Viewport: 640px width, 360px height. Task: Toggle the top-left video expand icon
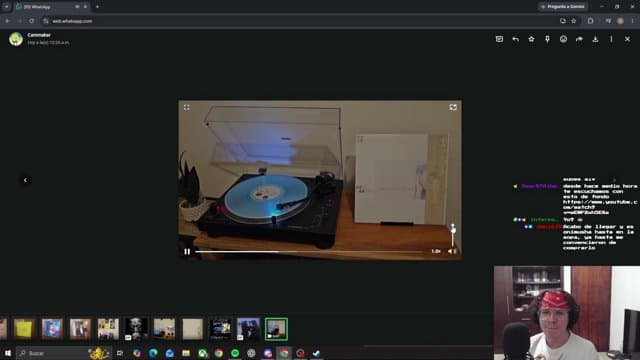pos(187,107)
